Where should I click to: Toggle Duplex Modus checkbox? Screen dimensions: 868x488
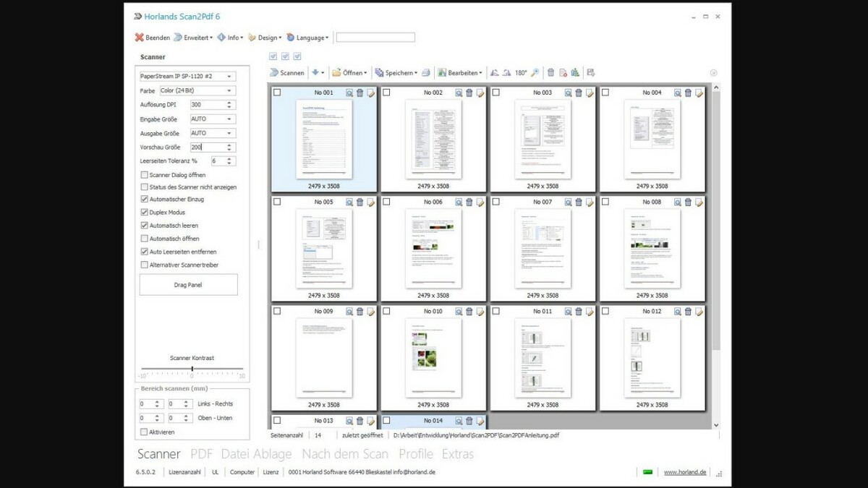[x=145, y=213]
